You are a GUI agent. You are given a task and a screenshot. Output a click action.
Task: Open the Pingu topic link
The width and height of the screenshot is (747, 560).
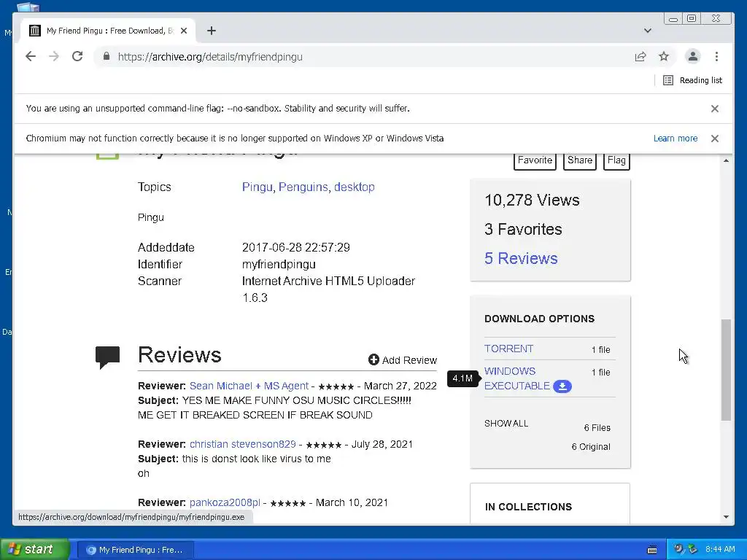point(258,187)
